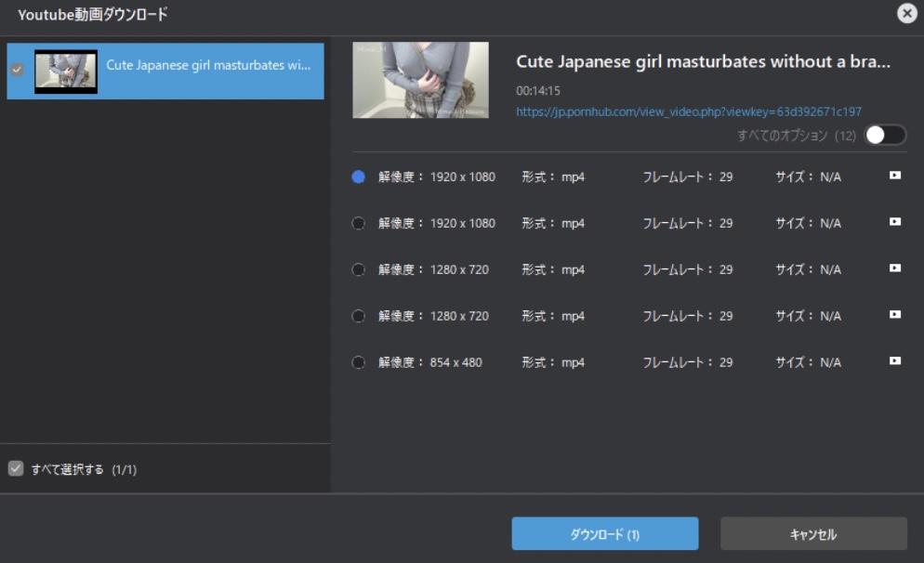924x563 pixels.
Task: Click the large video title heading on the right
Action: pyautogui.click(x=703, y=62)
